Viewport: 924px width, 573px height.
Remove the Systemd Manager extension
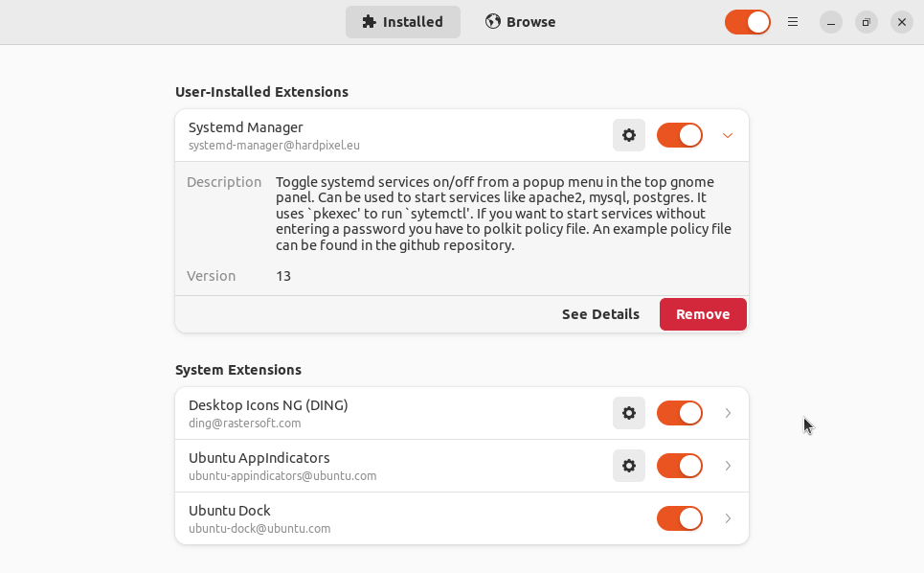703,314
